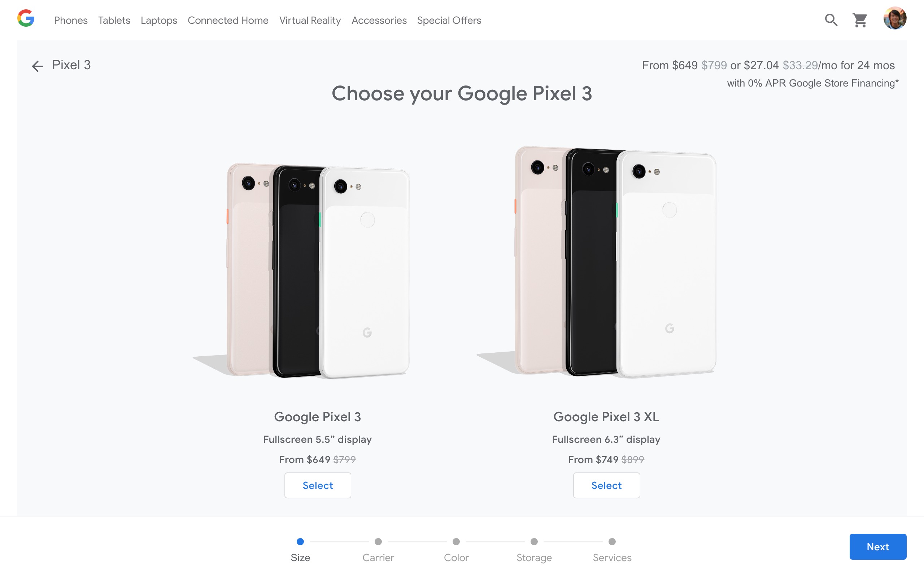924x577 pixels.
Task: Open Connected Home section
Action: [x=228, y=20]
